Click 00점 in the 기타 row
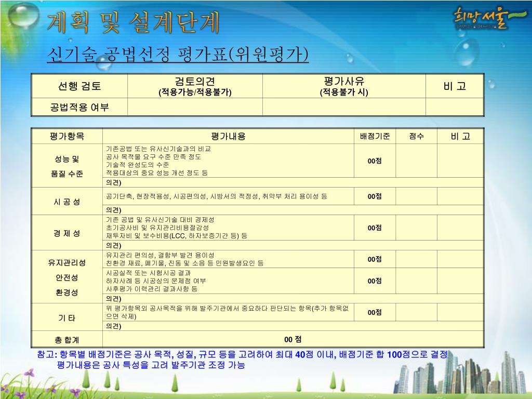The width and height of the screenshot is (532, 399). click(375, 312)
